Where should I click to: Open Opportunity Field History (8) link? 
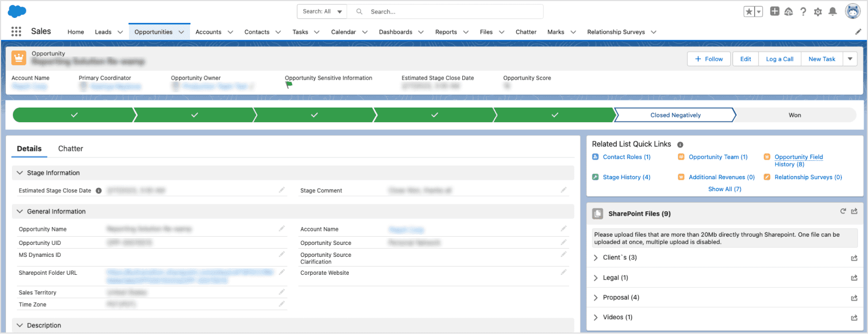click(799, 160)
